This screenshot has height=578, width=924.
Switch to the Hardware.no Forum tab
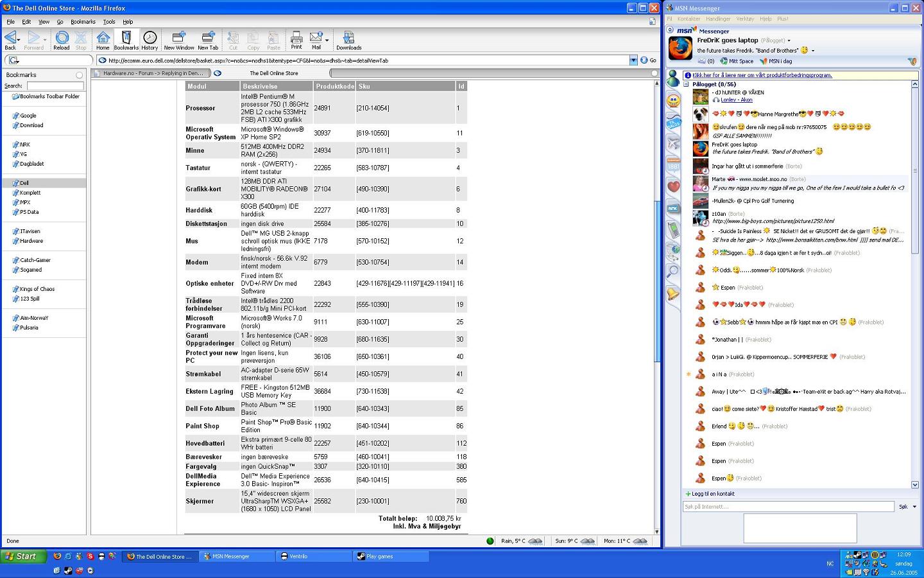pos(151,73)
